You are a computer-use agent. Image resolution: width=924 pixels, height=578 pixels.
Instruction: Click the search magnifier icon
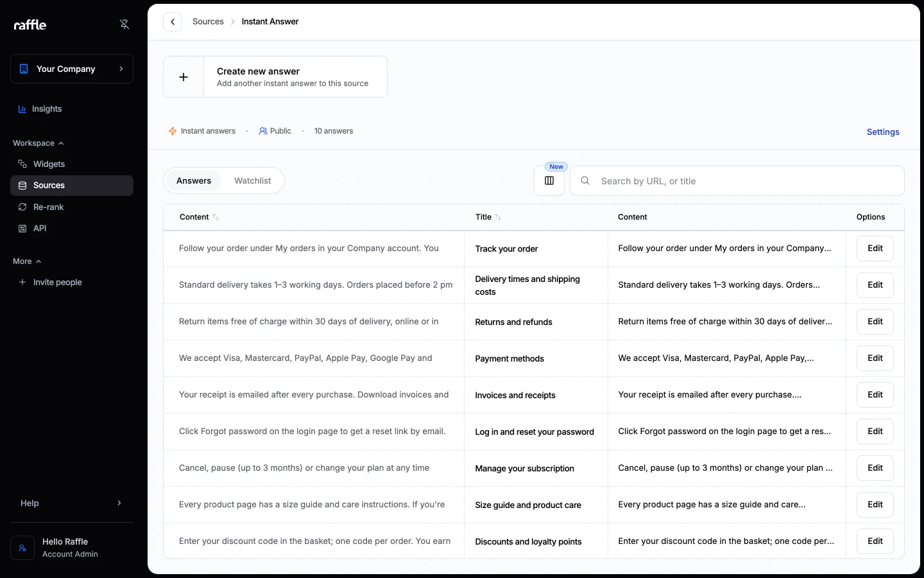pos(585,181)
